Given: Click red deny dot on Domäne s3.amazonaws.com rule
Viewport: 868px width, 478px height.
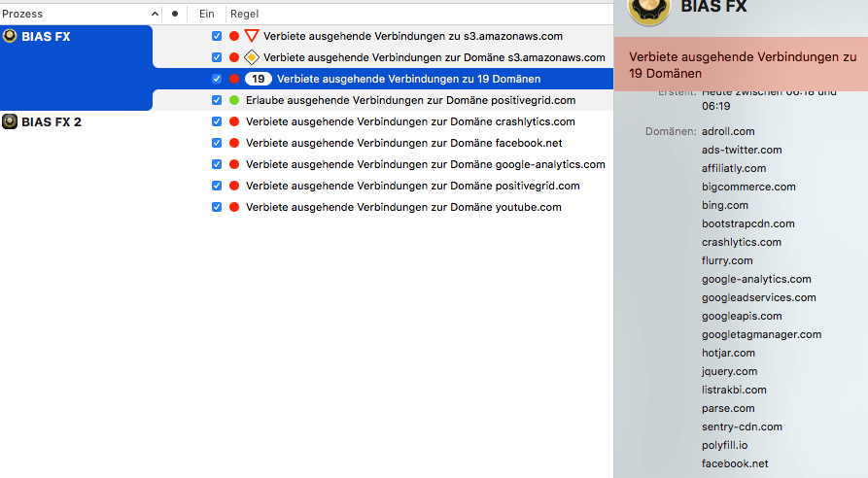Looking at the screenshot, I should pos(234,57).
